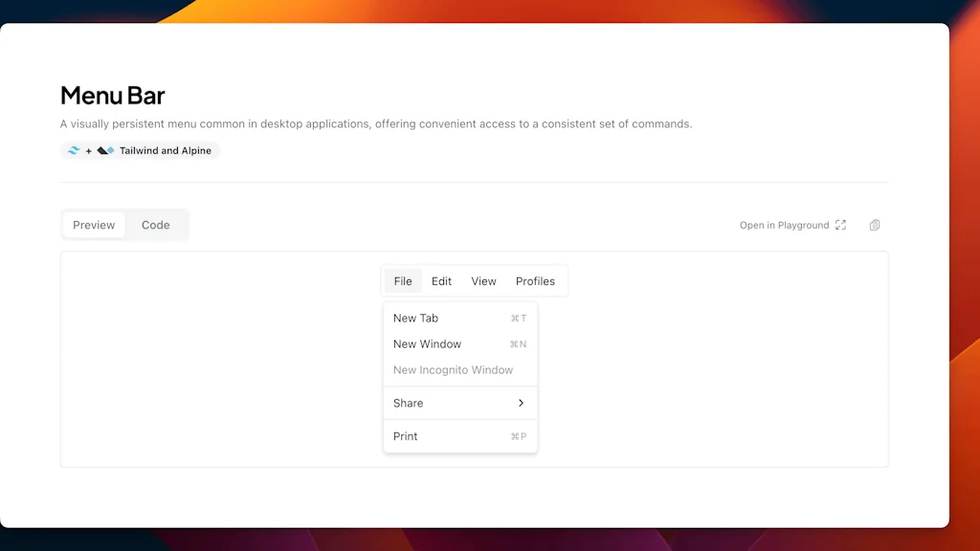Select the Preview tab
Viewport: 980px width, 551px height.
[x=94, y=226]
